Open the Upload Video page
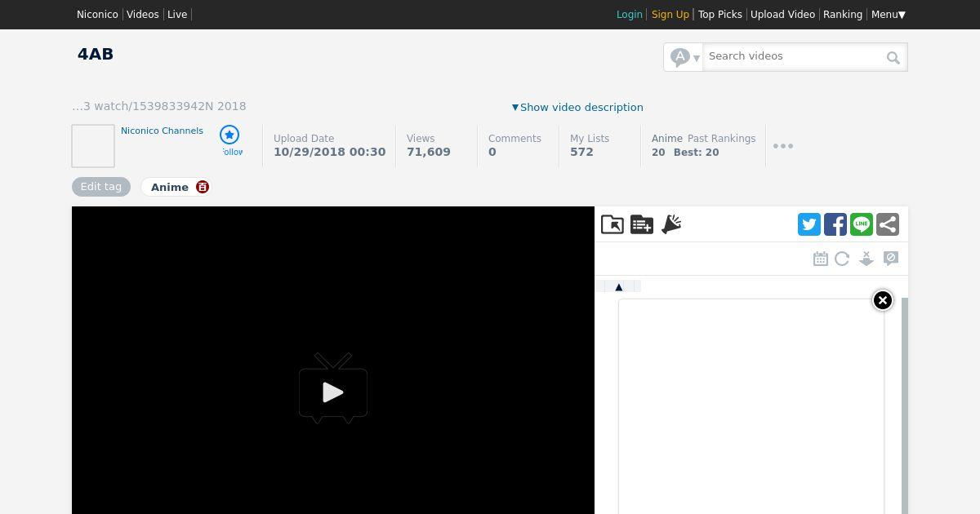This screenshot has height=514, width=980. (x=782, y=15)
